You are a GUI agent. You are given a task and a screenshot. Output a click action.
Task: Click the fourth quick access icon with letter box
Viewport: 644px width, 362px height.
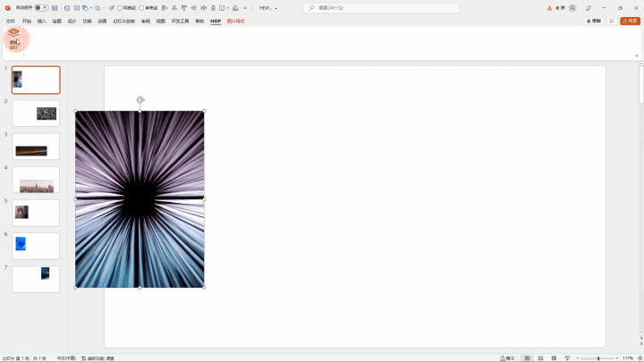pos(77,8)
